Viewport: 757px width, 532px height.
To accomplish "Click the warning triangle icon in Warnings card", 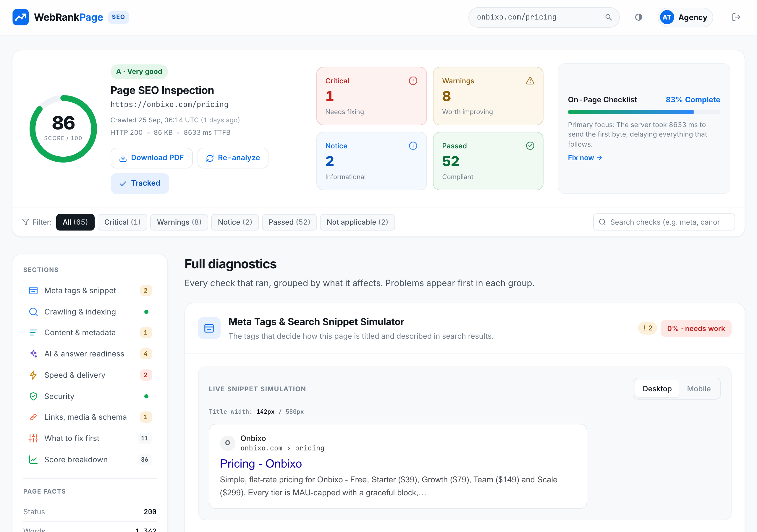I will 530,81.
